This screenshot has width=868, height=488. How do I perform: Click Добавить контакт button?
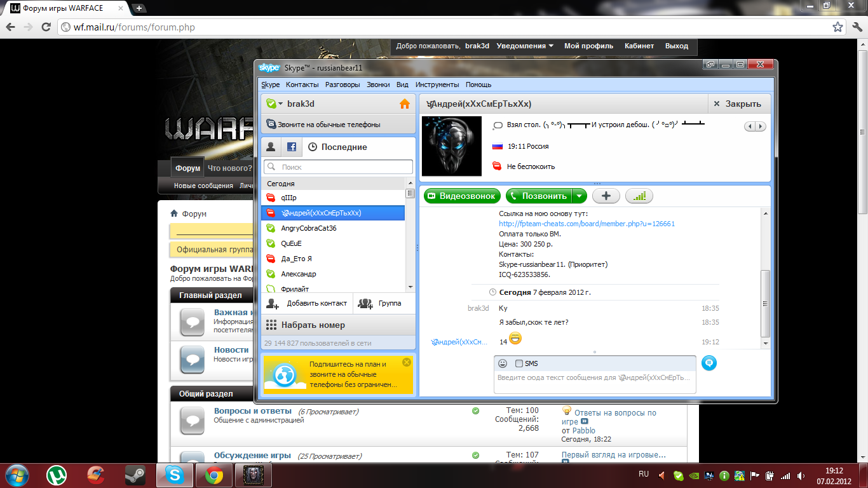click(307, 304)
